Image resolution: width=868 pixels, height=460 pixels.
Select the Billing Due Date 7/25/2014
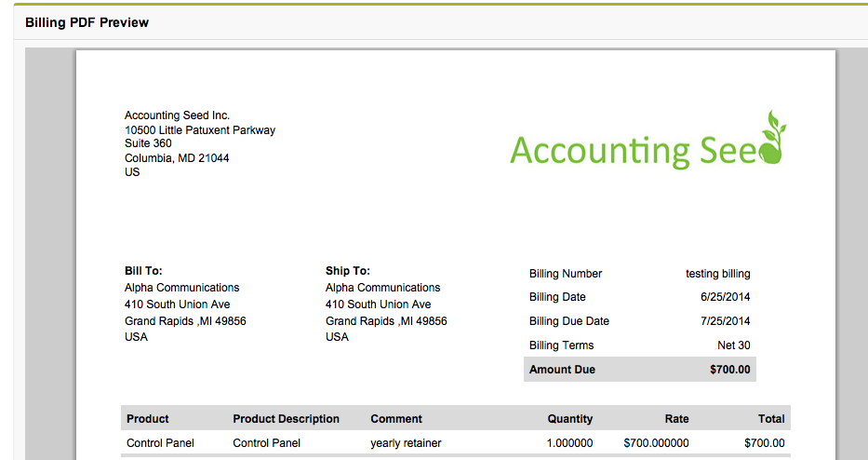pyautogui.click(x=725, y=321)
